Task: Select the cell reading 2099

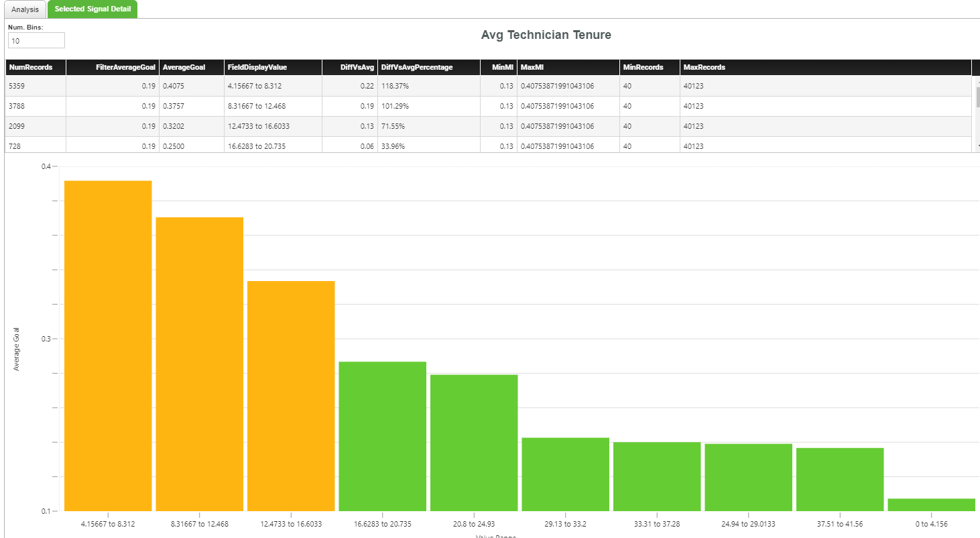Action: pos(36,126)
